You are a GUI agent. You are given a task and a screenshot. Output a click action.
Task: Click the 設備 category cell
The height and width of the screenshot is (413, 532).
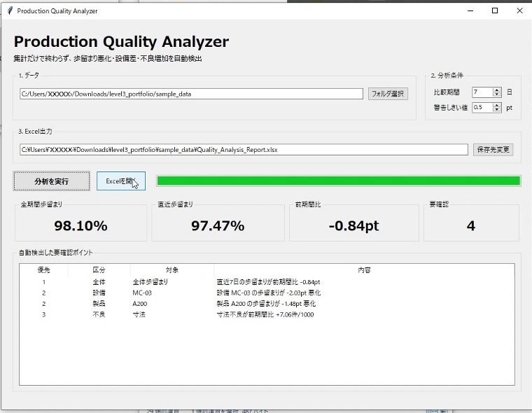[99, 293]
